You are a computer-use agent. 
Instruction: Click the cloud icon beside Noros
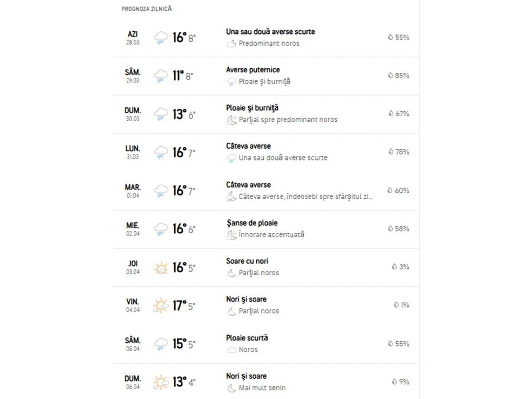click(x=231, y=350)
